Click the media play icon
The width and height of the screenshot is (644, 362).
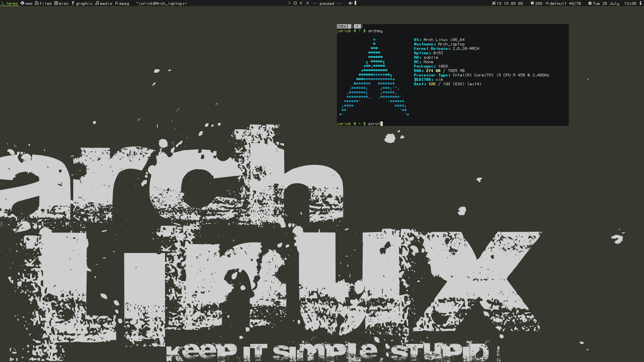click(x=289, y=3)
